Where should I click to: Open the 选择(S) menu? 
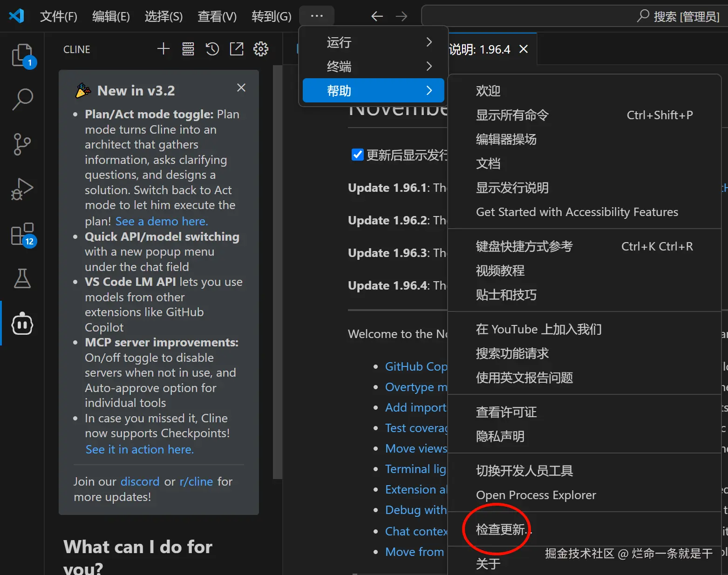coord(163,17)
